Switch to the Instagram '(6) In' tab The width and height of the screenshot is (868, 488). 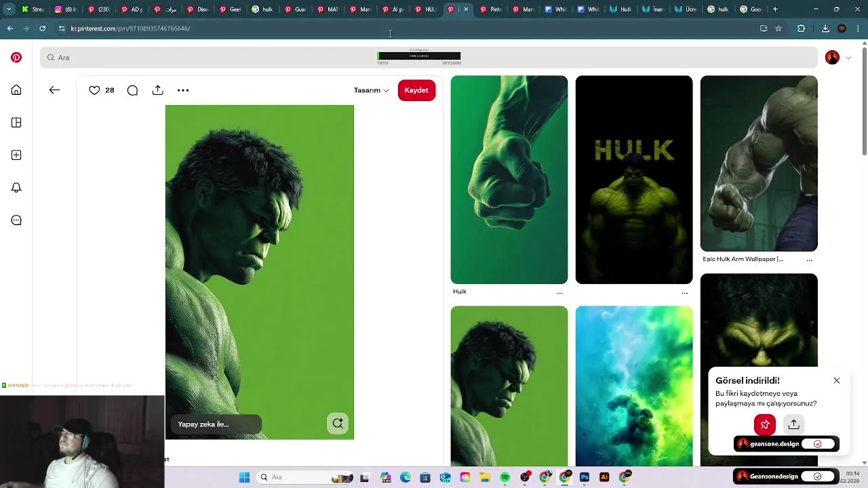pyautogui.click(x=65, y=9)
